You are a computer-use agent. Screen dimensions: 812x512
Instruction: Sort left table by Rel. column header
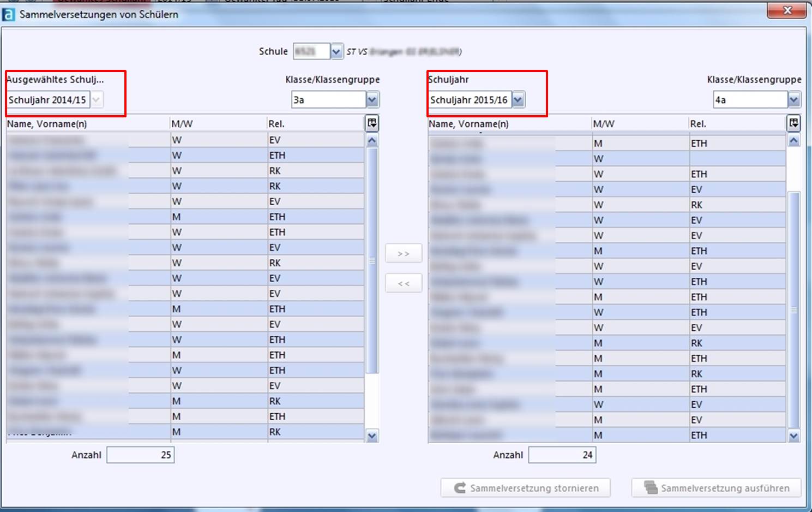[x=315, y=124]
